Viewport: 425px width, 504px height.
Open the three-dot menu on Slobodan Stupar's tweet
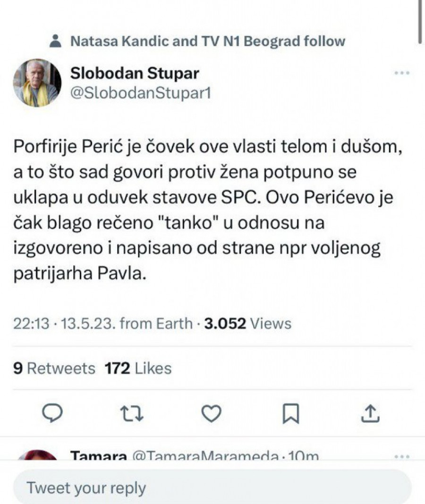click(401, 73)
